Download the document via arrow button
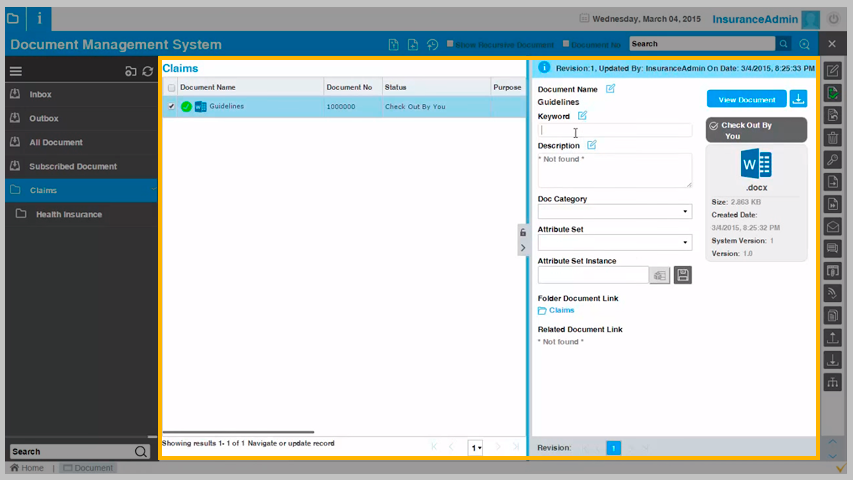This screenshot has width=853, height=480. 798,99
